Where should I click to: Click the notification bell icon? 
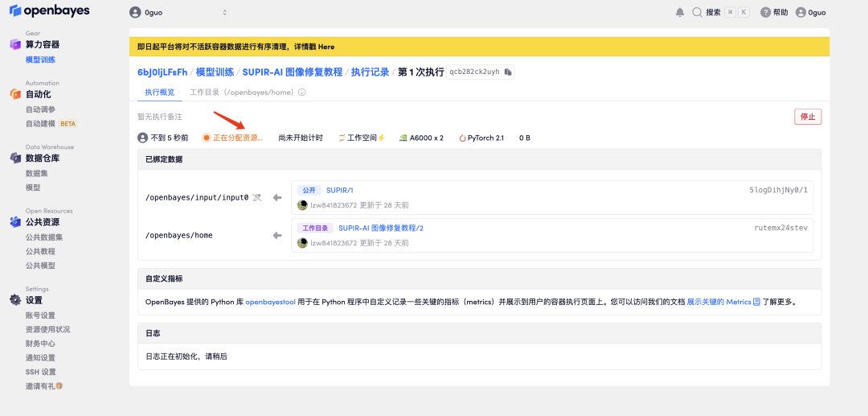tap(680, 12)
